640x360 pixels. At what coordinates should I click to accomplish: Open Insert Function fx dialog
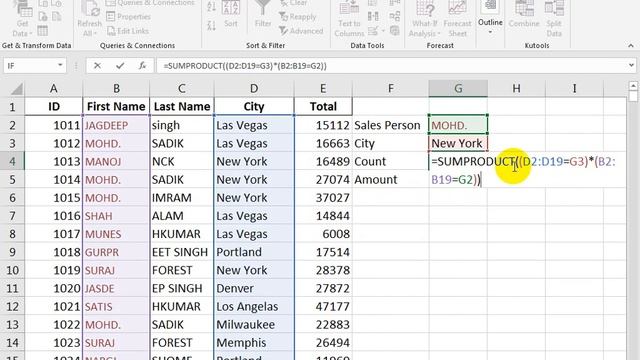click(x=142, y=65)
